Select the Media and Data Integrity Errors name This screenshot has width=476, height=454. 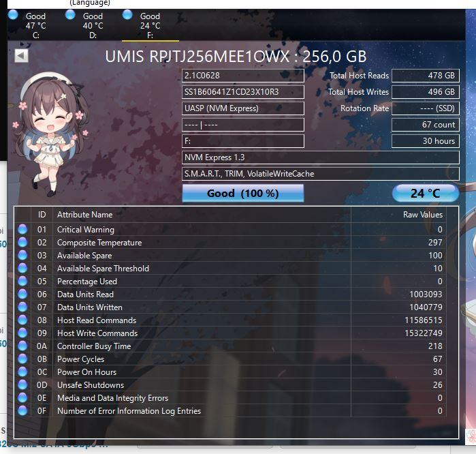tap(112, 398)
